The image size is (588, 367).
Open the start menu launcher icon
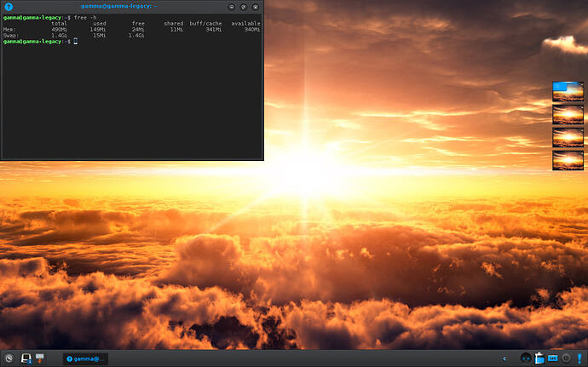coord(9,358)
